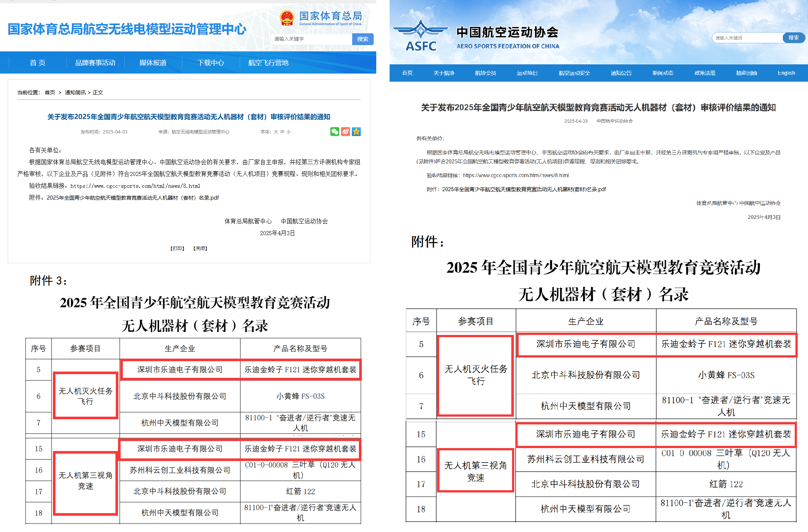Open attachment PDF link in ASFC article
Screen dimensions: 808x532
tap(523, 189)
